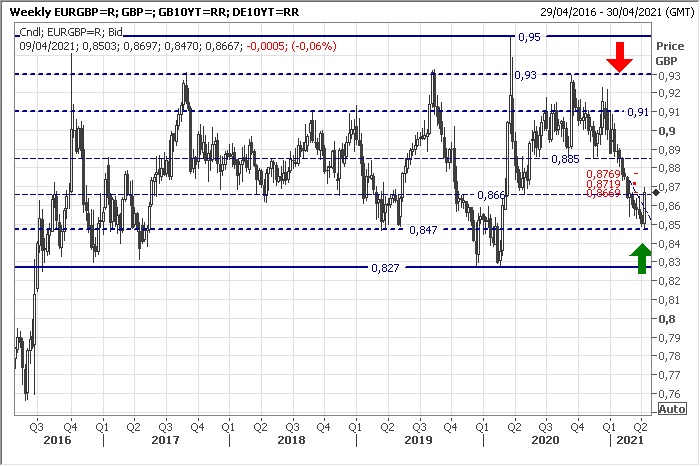Select the 0,93 dashed level label

click(525, 75)
